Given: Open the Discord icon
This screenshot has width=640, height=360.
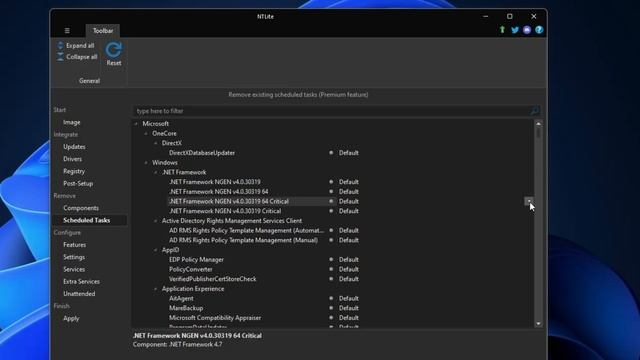Looking at the screenshot, I should [x=527, y=30].
